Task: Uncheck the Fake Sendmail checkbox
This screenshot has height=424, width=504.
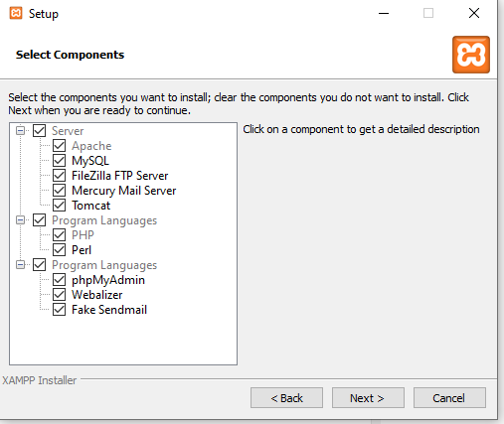Action: click(59, 310)
